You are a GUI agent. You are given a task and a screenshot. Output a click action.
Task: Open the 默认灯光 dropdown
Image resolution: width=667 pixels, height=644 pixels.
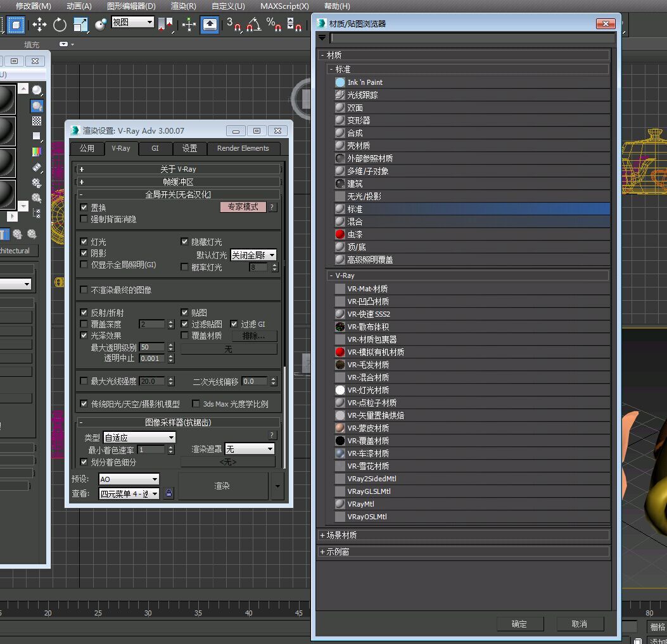pyautogui.click(x=253, y=255)
